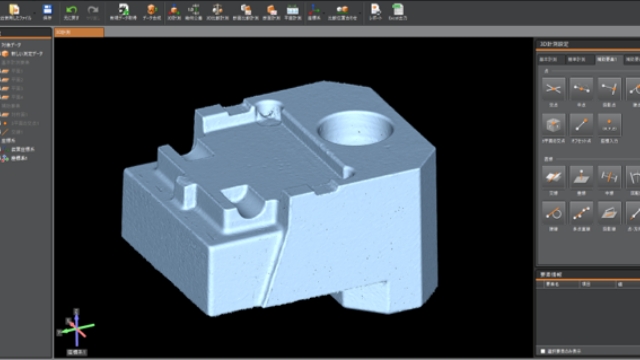Choose the intersection line of planes tool

click(x=553, y=177)
